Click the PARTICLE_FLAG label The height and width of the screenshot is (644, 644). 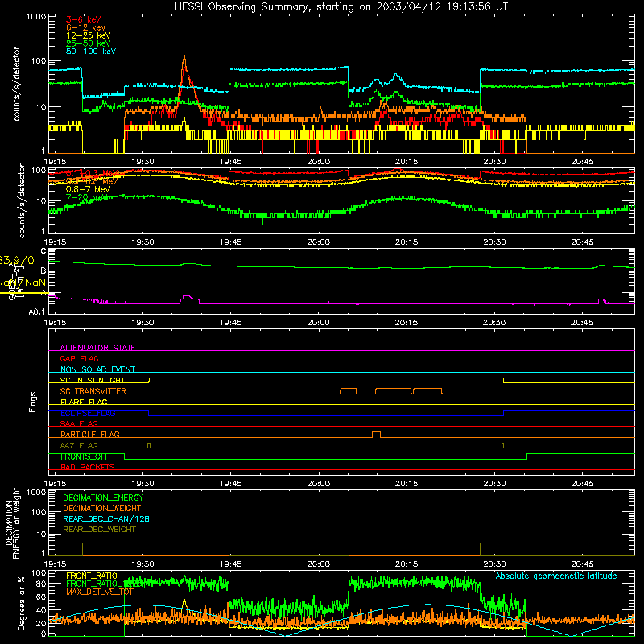(x=90, y=434)
